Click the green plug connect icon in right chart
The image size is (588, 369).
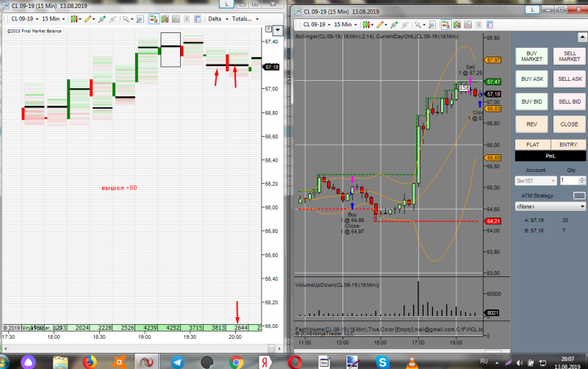[394, 25]
